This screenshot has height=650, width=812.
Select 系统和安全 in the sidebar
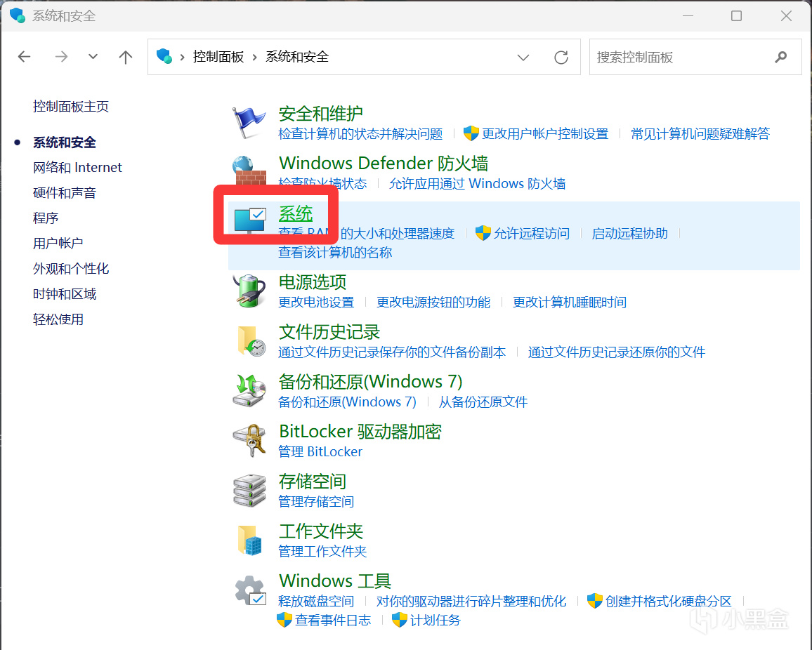pos(64,142)
